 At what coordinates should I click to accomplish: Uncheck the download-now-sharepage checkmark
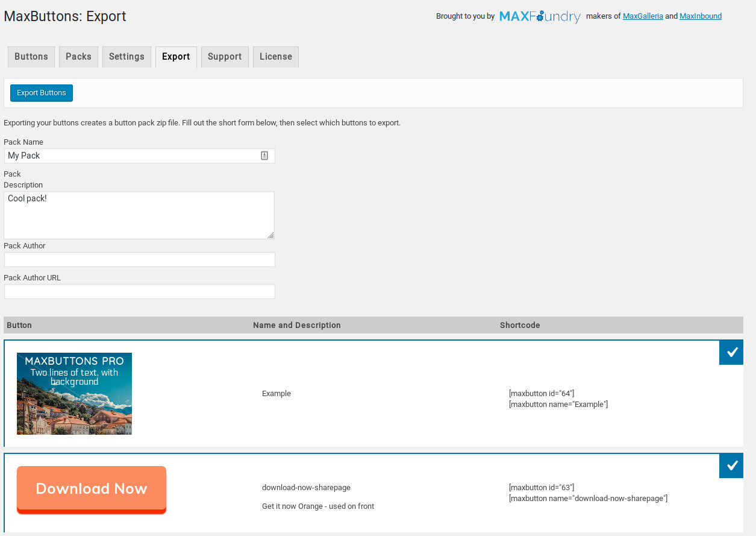coord(731,465)
